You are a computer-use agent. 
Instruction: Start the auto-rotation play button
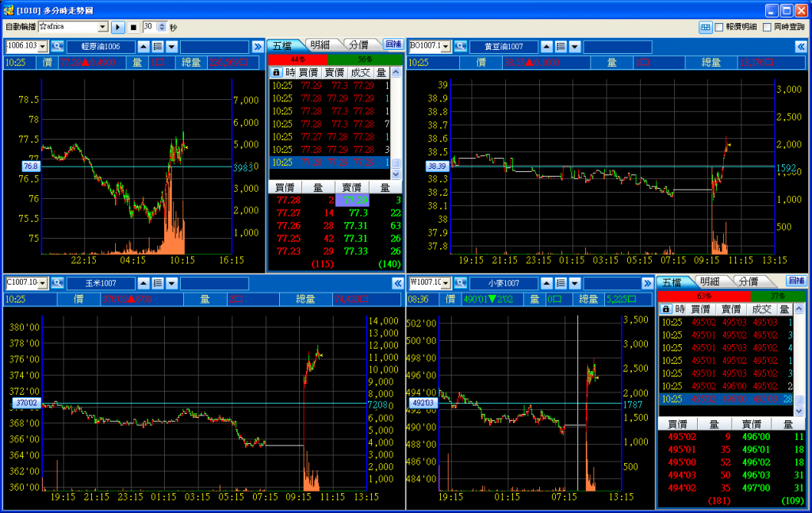117,27
